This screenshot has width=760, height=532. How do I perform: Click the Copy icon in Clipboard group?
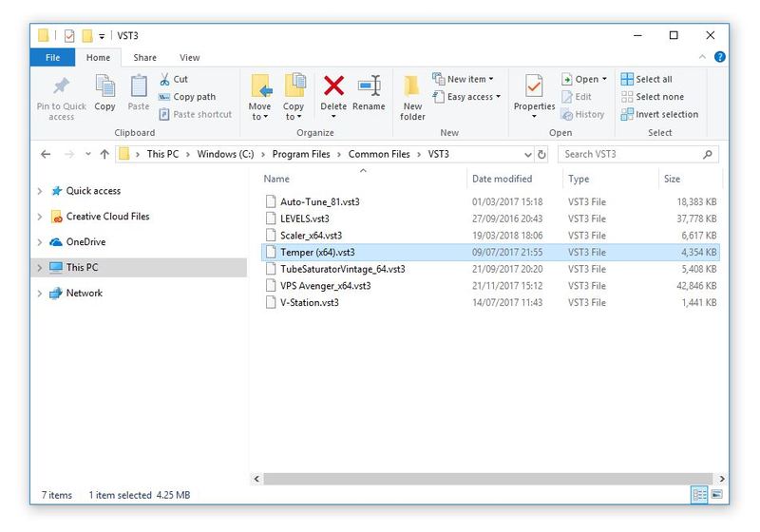(104, 88)
